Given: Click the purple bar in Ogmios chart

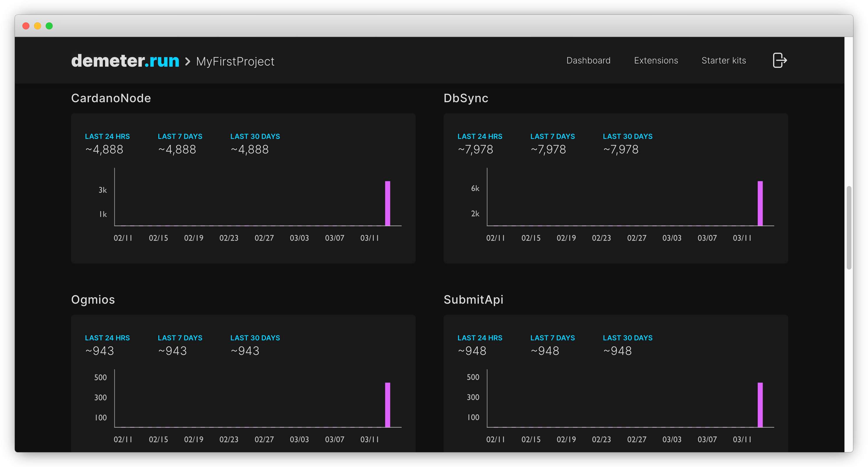Looking at the screenshot, I should [x=387, y=405].
